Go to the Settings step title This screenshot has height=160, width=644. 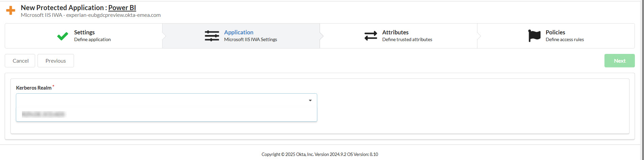pyautogui.click(x=84, y=32)
